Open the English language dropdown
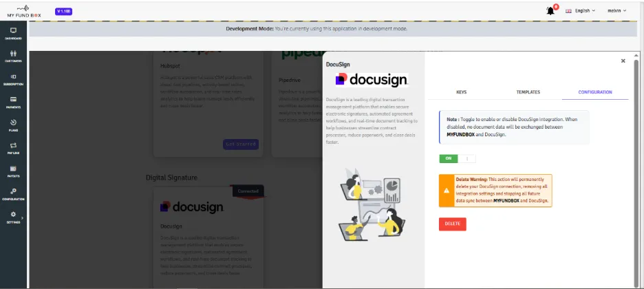 (x=580, y=11)
